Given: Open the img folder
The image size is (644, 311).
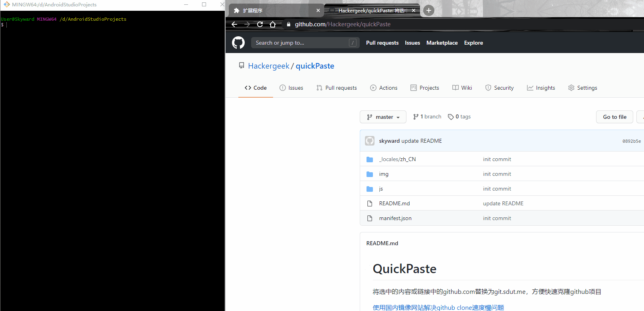Looking at the screenshot, I should (384, 174).
